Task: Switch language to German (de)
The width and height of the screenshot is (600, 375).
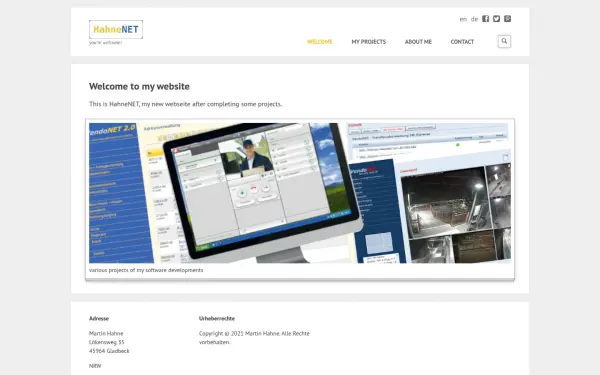Action: click(474, 19)
